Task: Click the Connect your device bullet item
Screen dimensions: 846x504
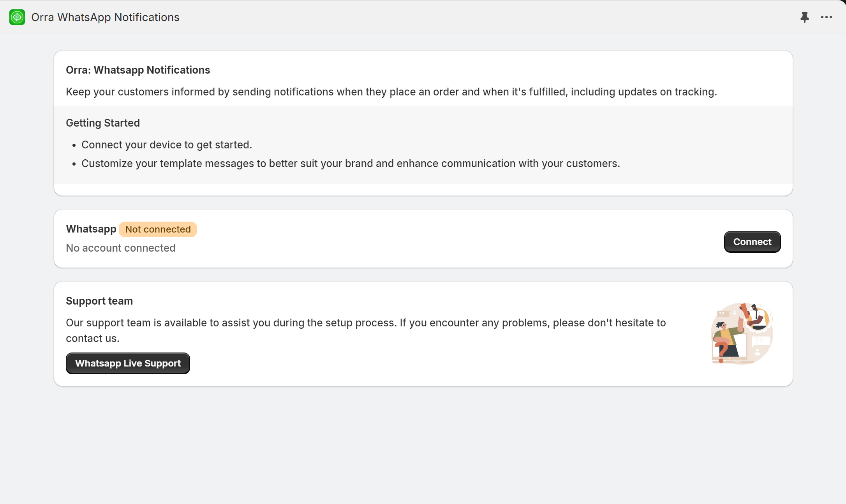Action: (x=167, y=145)
